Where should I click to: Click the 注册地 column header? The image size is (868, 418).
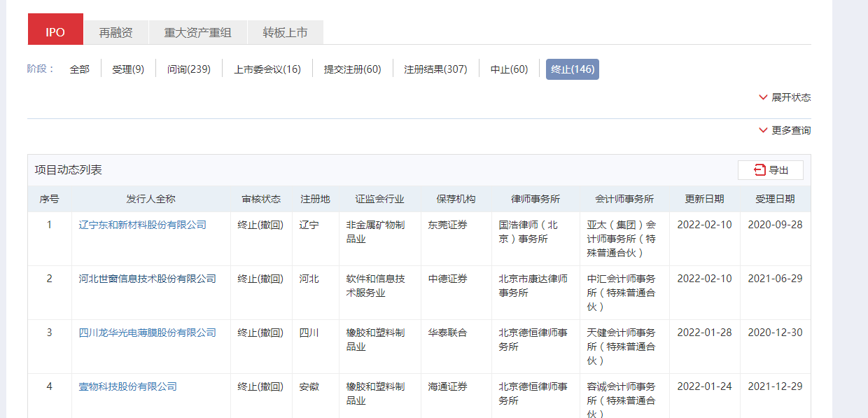[315, 199]
